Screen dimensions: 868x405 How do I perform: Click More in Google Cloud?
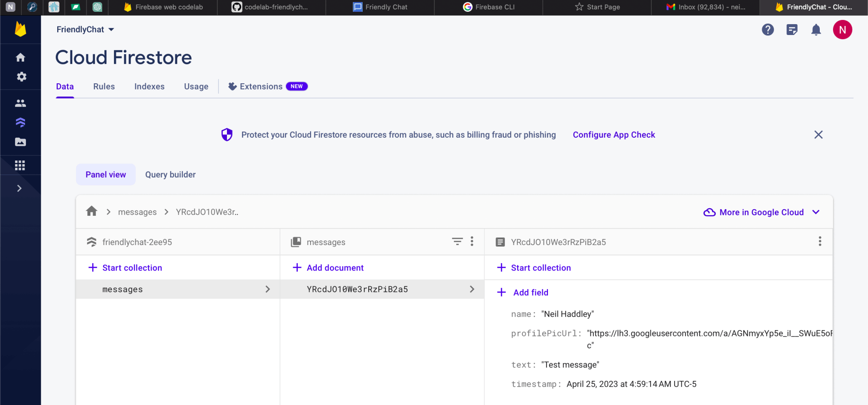[761, 212]
